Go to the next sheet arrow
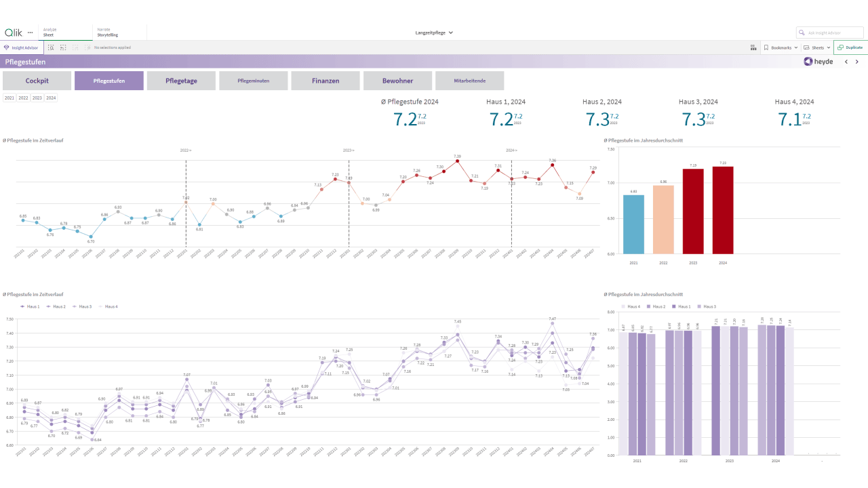The height and width of the screenshot is (488, 868). point(857,61)
